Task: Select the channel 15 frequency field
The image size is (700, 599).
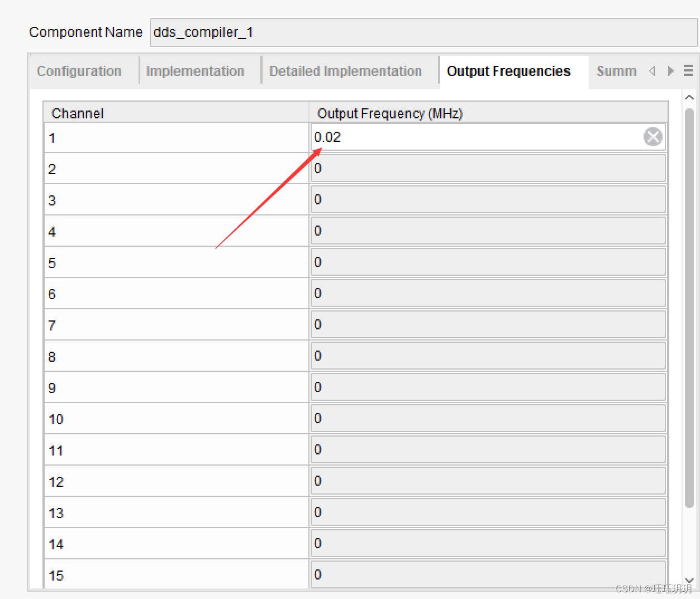Action: pos(488,574)
